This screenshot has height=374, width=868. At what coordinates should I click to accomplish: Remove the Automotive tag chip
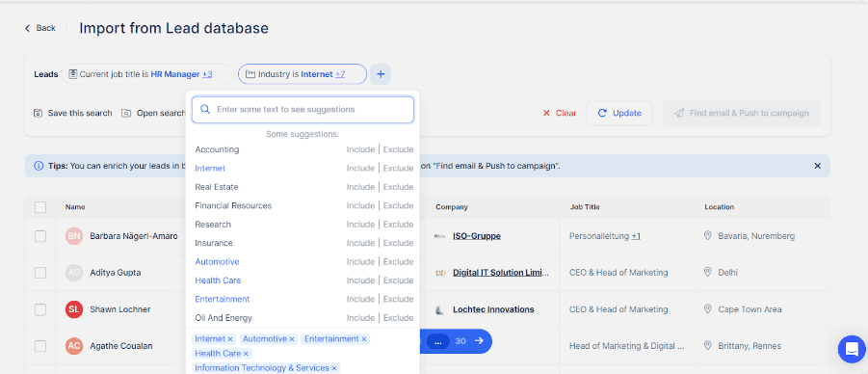click(292, 338)
